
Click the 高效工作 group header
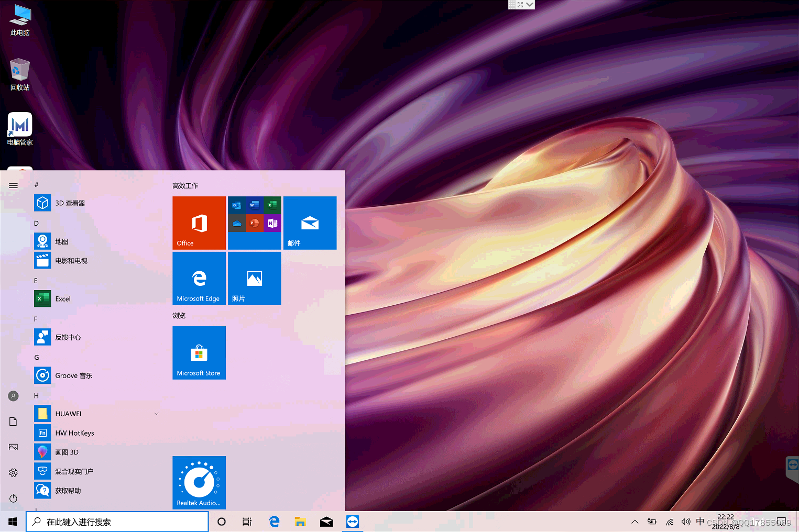pos(185,186)
